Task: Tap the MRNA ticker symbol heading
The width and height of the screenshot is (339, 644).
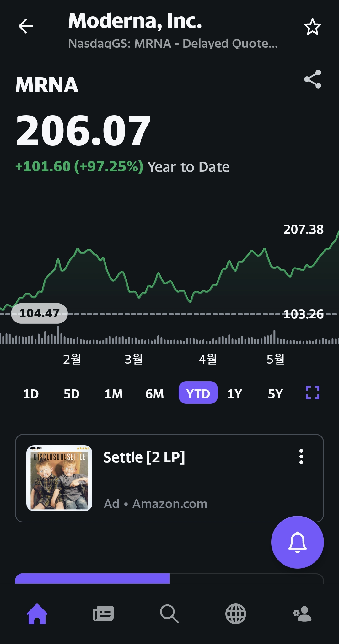Action: pos(47,85)
